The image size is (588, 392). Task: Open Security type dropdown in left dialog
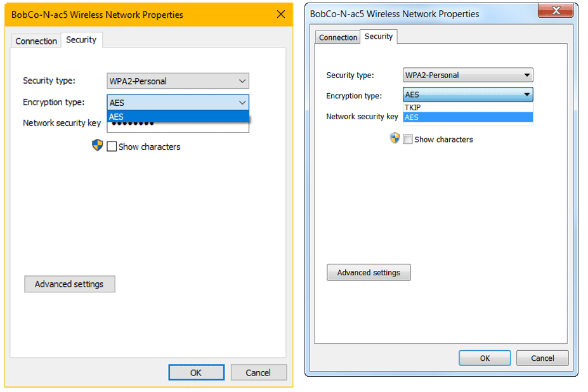(178, 81)
